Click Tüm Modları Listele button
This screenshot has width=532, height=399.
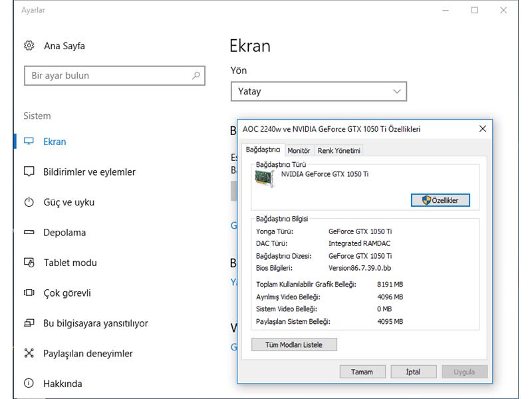coord(294,344)
